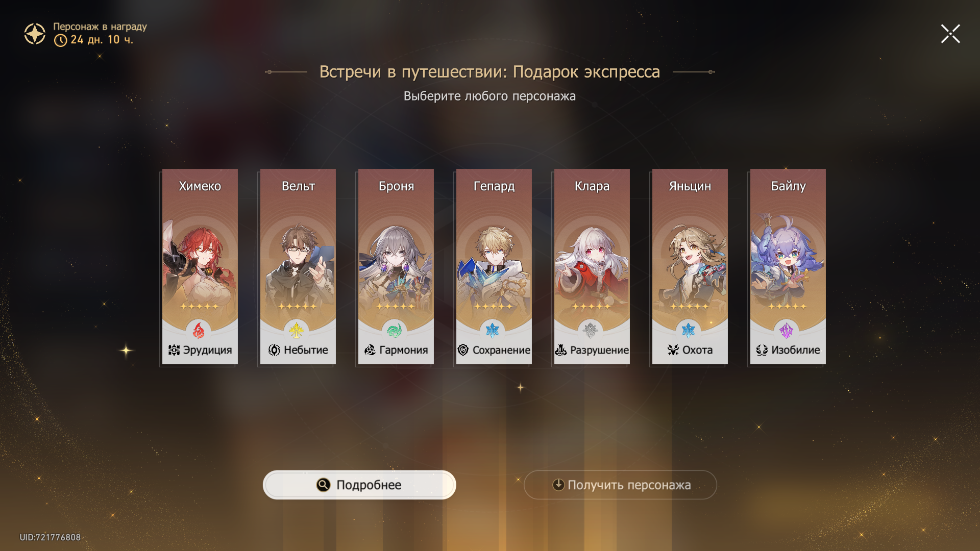
Task: Pick the Байлу character card
Action: coord(788,266)
